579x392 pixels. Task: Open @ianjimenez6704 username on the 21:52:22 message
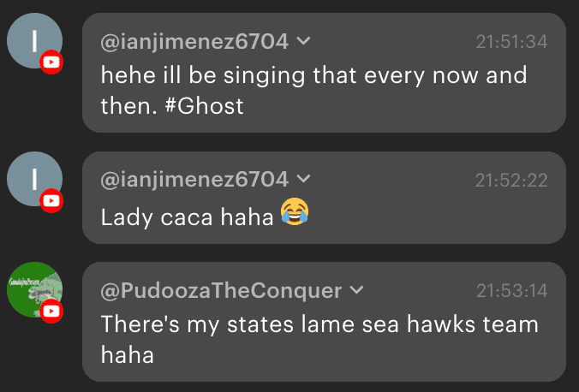194,179
